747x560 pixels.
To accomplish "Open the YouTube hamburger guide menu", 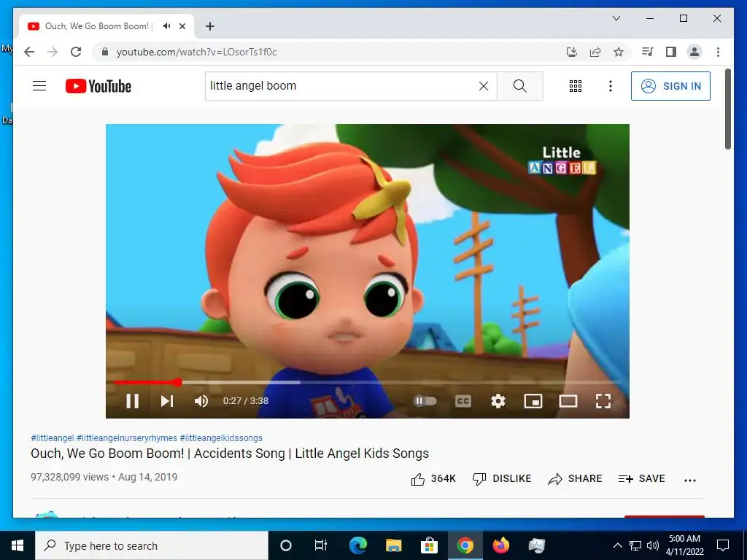I will pos(39,86).
